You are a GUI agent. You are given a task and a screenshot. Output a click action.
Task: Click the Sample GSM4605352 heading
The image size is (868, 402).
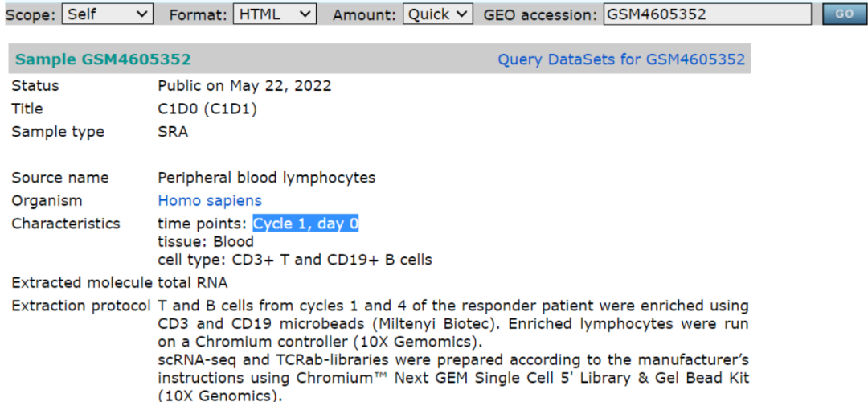[103, 59]
